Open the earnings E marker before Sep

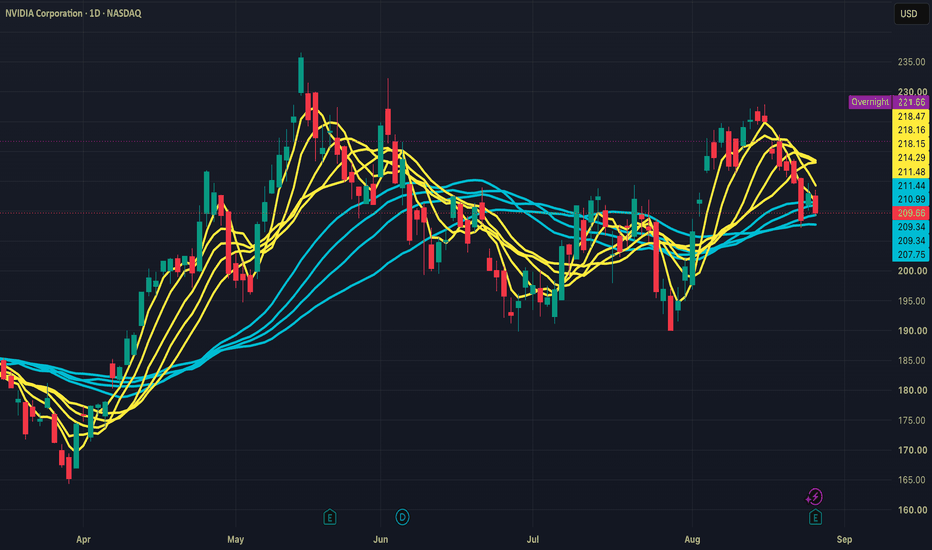(x=815, y=517)
